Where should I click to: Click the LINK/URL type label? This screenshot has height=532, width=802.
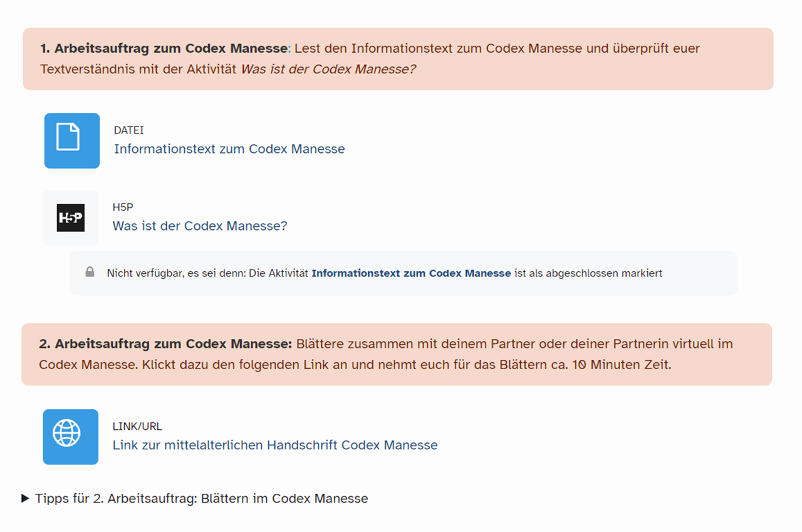pyautogui.click(x=137, y=427)
